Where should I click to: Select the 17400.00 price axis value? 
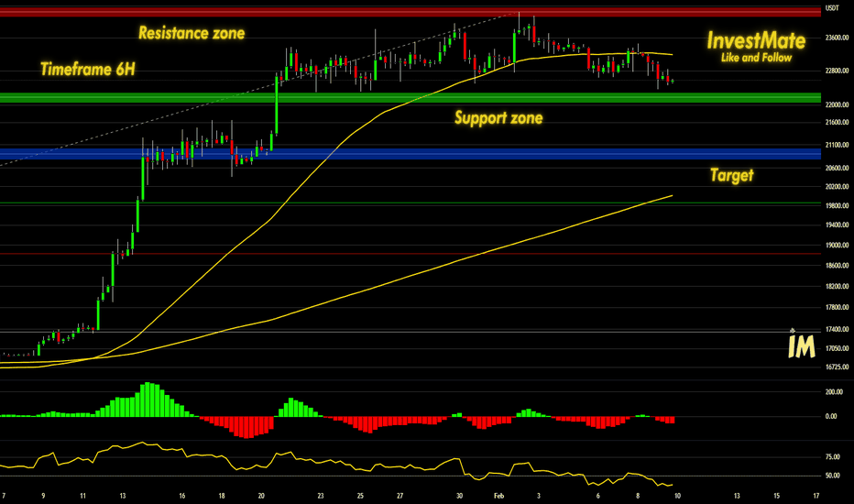(838, 329)
